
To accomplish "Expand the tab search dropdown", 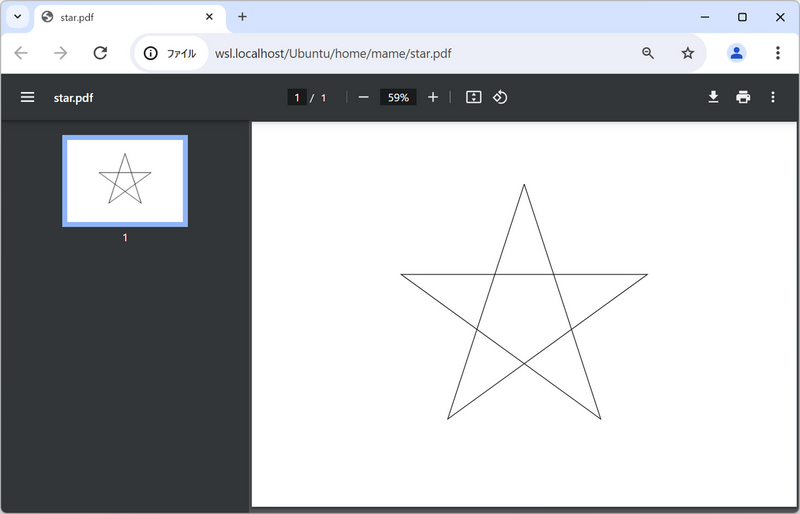I will pyautogui.click(x=17, y=17).
